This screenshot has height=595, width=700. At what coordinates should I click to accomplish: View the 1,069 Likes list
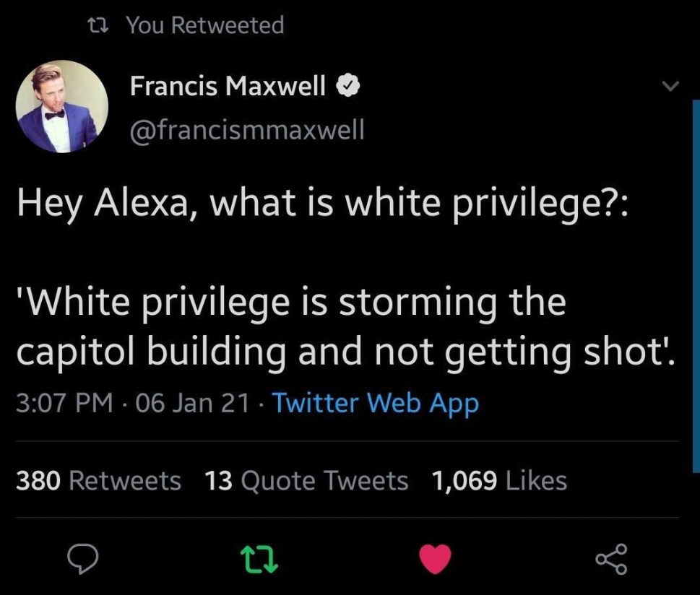tap(499, 480)
